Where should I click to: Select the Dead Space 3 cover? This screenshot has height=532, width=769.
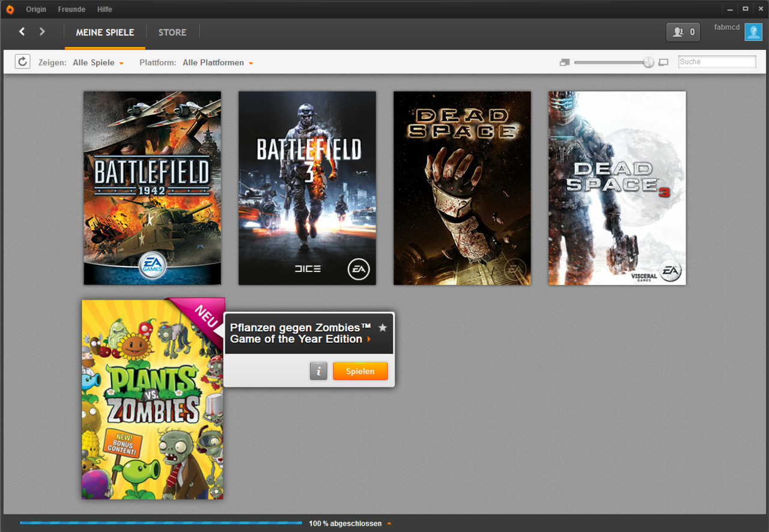pos(617,188)
